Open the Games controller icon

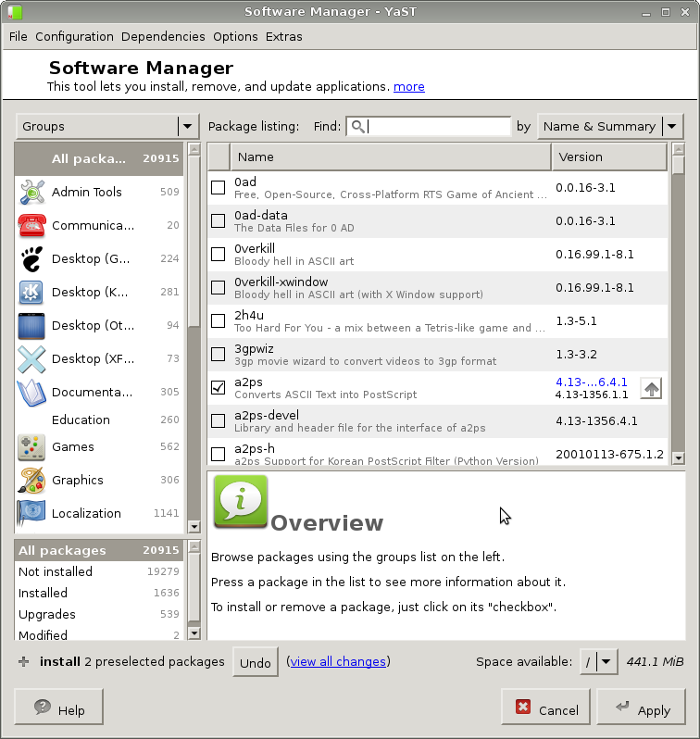click(31, 446)
